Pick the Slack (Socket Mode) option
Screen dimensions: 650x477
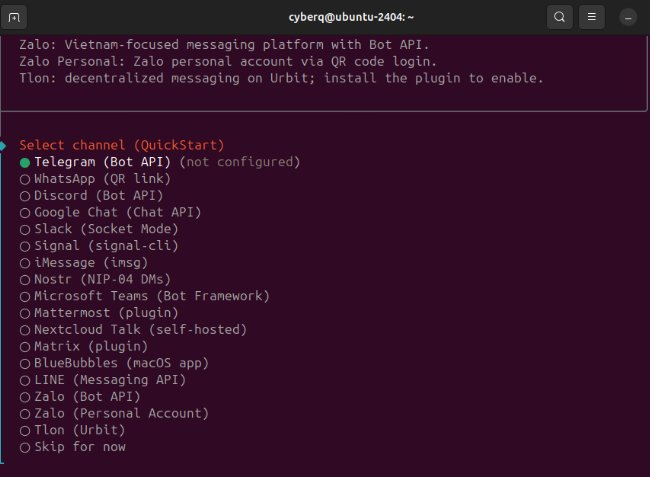[x=25, y=229]
